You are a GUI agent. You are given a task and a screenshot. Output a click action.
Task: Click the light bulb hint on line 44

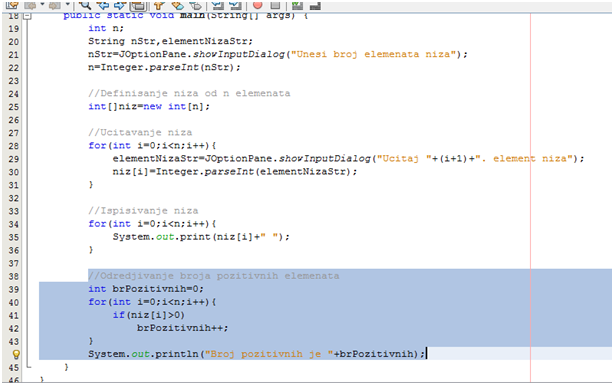[x=16, y=354]
